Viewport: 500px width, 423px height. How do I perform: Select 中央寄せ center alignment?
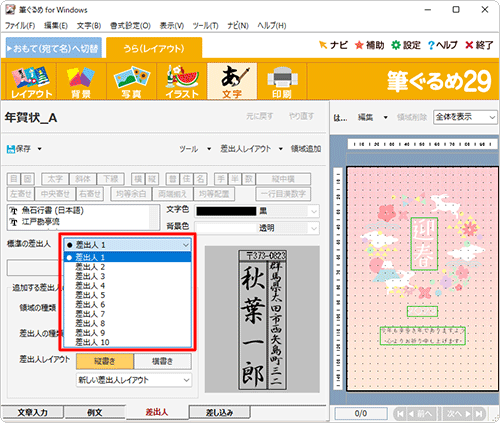[x=55, y=194]
